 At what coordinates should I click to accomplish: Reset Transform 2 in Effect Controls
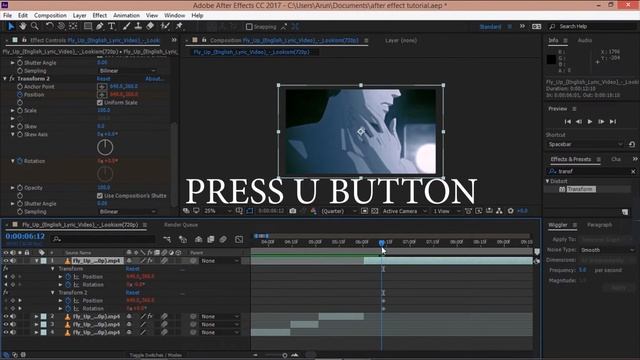103,79
